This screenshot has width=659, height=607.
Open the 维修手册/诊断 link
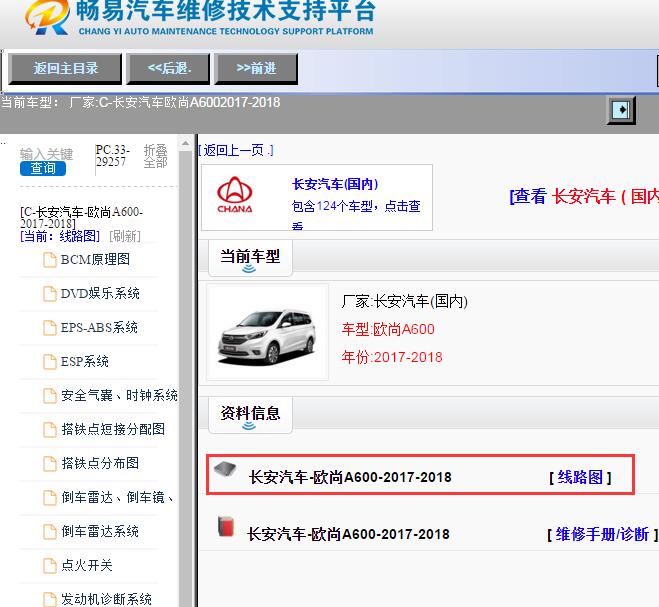(x=602, y=534)
